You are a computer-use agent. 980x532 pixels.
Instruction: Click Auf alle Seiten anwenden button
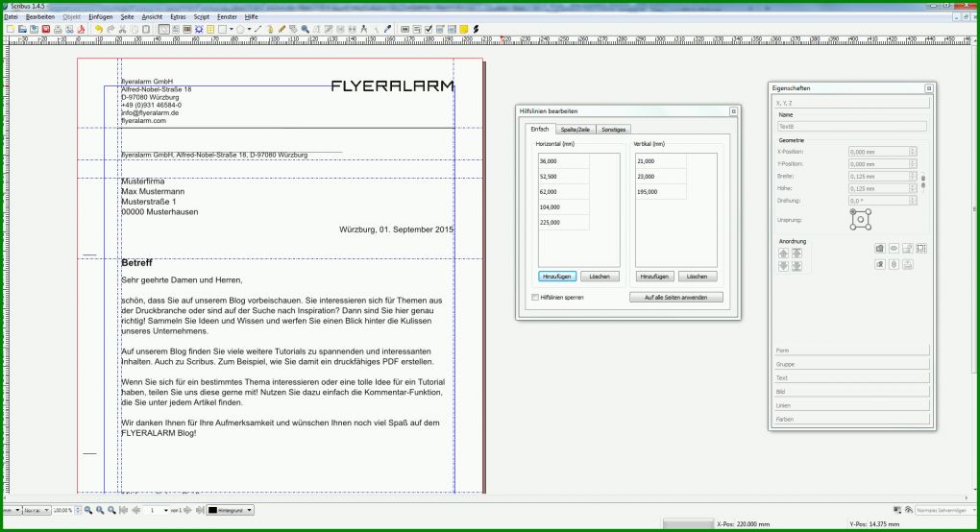(676, 298)
